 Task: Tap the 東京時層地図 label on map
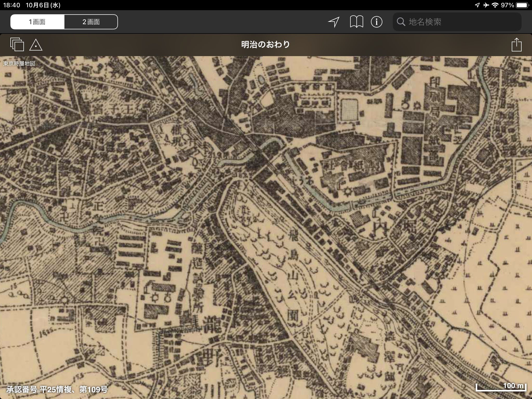[x=19, y=63]
